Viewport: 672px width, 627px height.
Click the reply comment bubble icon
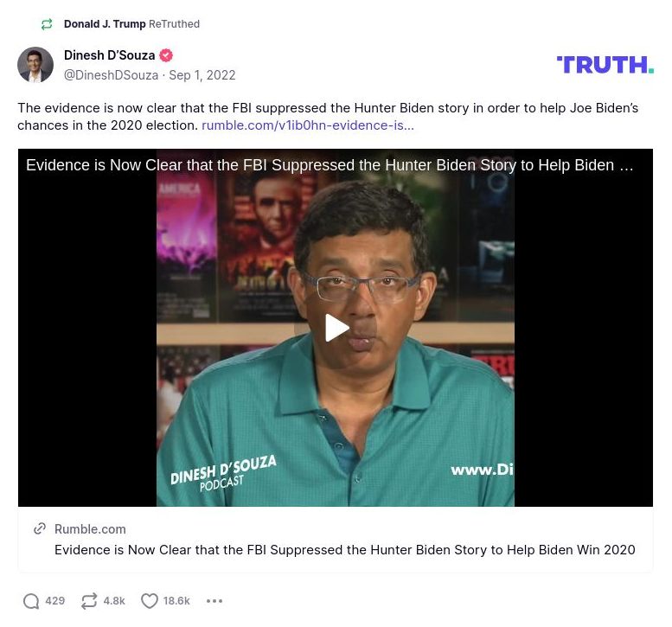[x=31, y=601]
